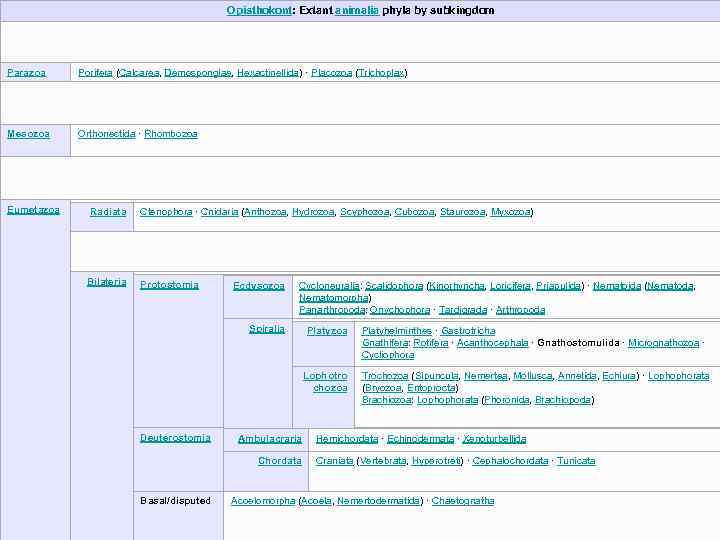Image resolution: width=720 pixels, height=540 pixels.
Task: Follow the Acanthocephala link
Action: click(492, 343)
